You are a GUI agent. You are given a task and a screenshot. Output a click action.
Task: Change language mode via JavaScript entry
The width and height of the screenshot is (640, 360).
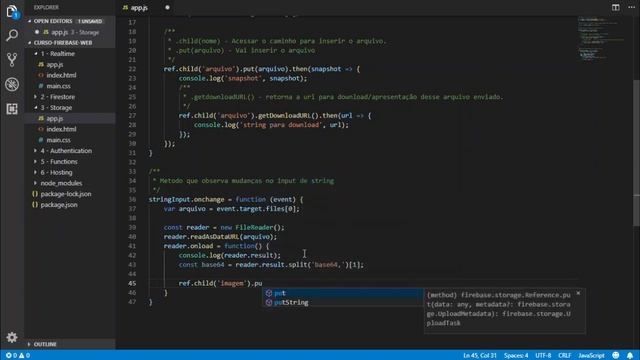pos(591,355)
